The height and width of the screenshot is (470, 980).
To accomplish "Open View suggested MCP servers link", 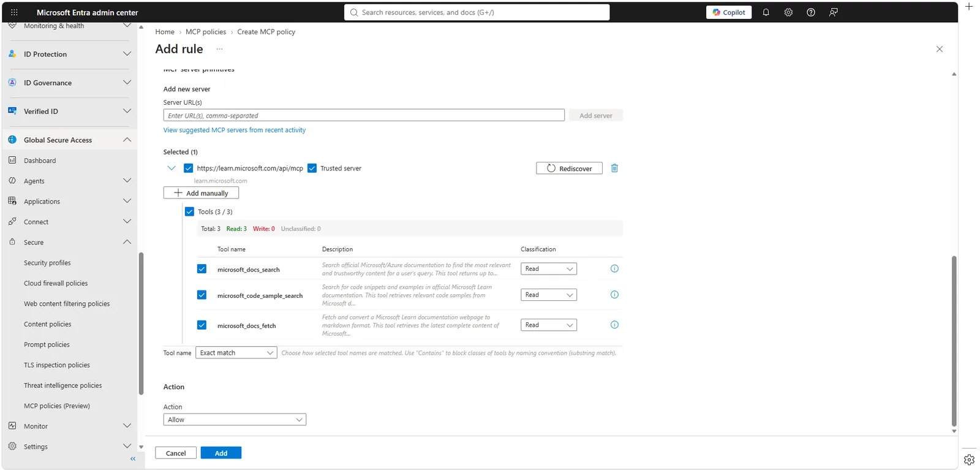I will [x=235, y=130].
